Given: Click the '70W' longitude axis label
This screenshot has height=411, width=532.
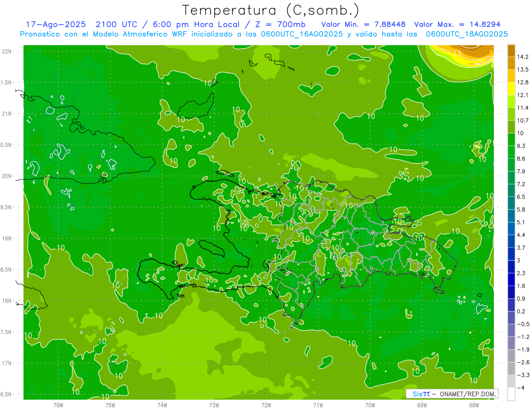Looking at the screenshot, I should tap(370, 405).
